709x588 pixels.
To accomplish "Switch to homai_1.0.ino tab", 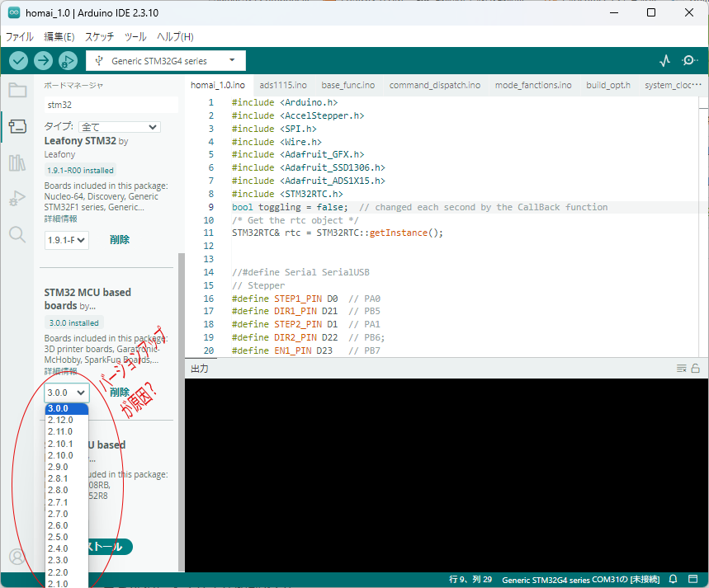I will (218, 85).
